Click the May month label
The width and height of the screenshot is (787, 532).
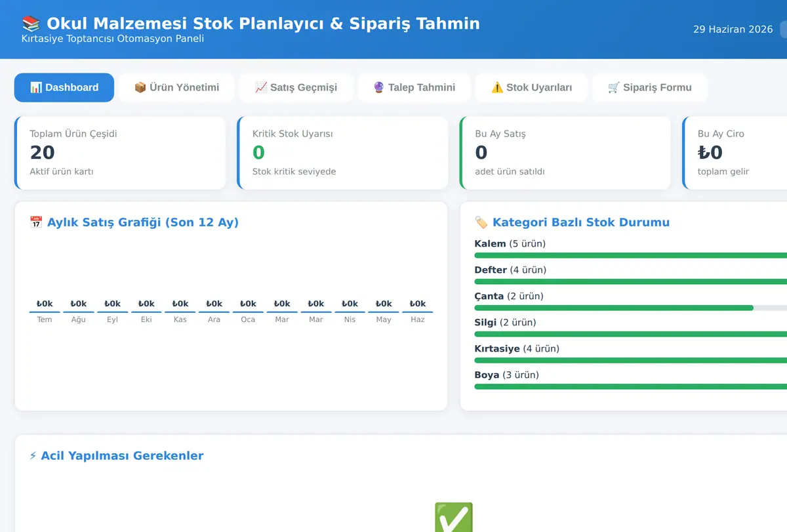[x=384, y=319]
